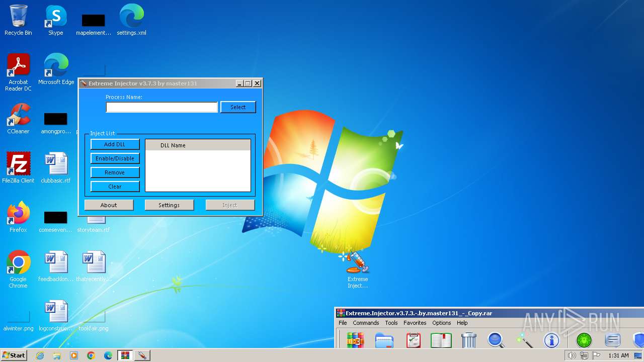Select the Skype desktop shortcut
The width and height of the screenshot is (644, 362).
pyautogui.click(x=56, y=20)
